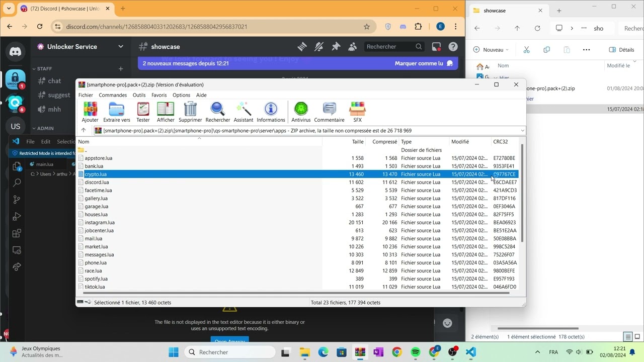Click the Commentaire toolbar icon

point(329,112)
